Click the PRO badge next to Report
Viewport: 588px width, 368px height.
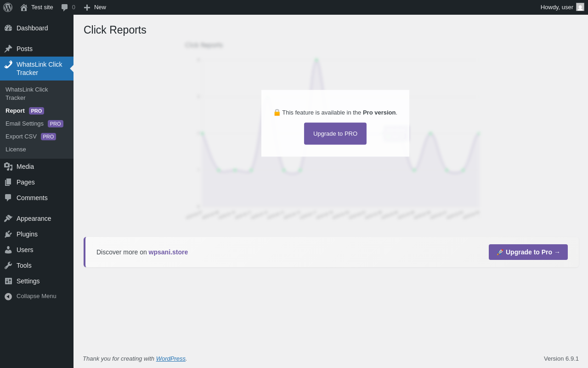36,111
